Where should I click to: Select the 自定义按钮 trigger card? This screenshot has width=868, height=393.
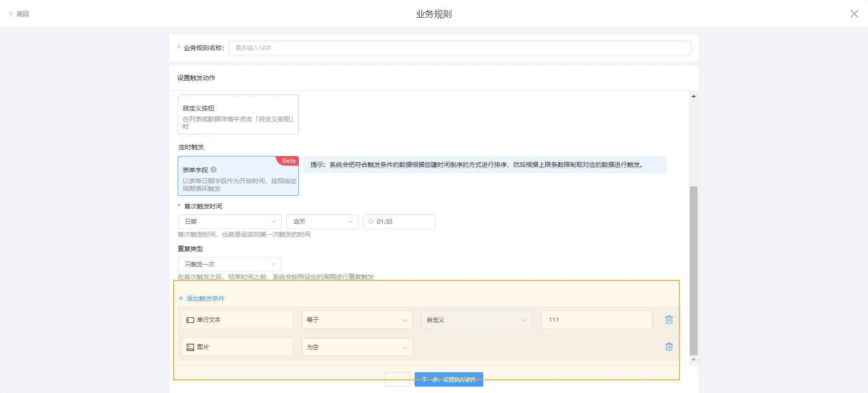point(238,114)
